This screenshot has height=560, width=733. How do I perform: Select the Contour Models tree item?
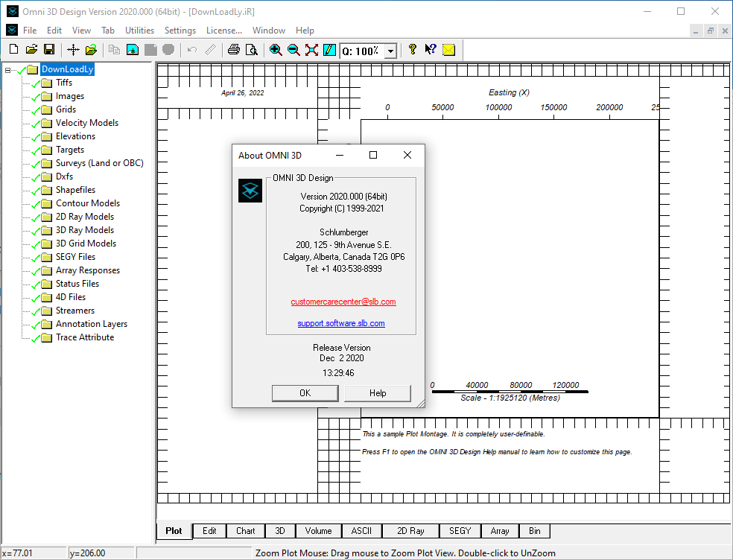tap(88, 203)
